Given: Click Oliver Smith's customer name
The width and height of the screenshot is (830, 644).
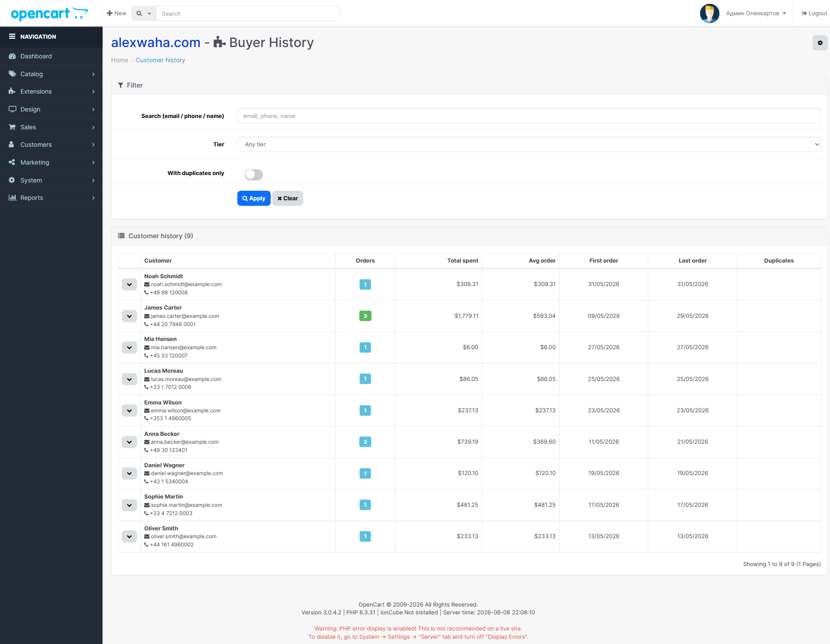Looking at the screenshot, I should [161, 529].
